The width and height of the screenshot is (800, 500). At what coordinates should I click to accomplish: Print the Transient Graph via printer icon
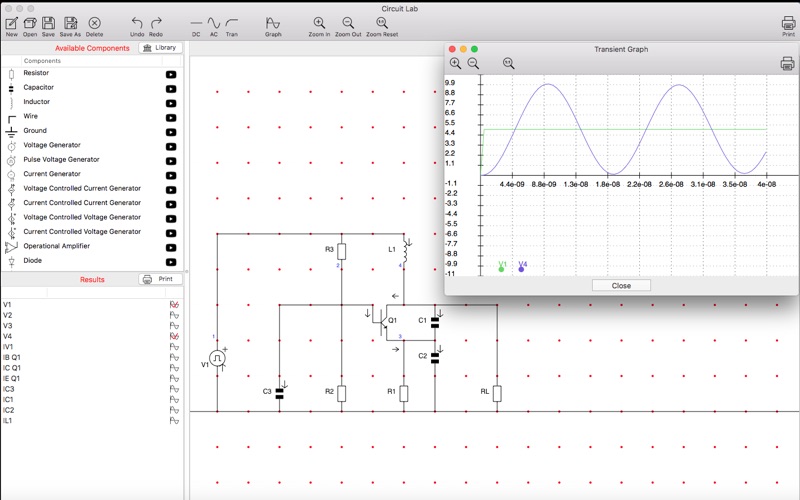click(x=787, y=64)
